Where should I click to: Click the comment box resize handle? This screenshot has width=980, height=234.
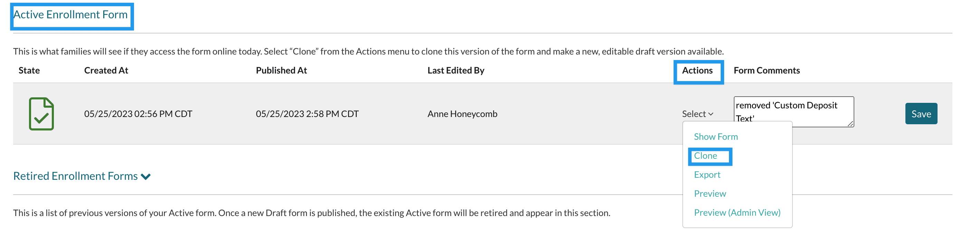click(x=850, y=124)
